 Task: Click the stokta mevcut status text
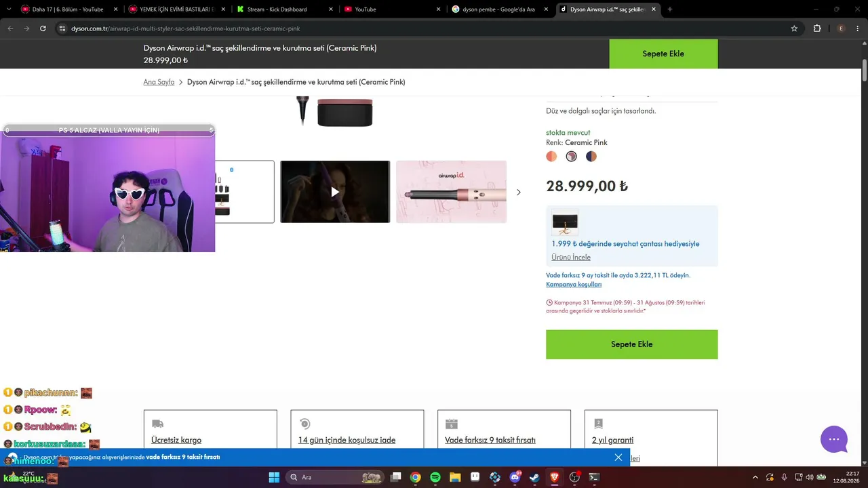coord(568,133)
